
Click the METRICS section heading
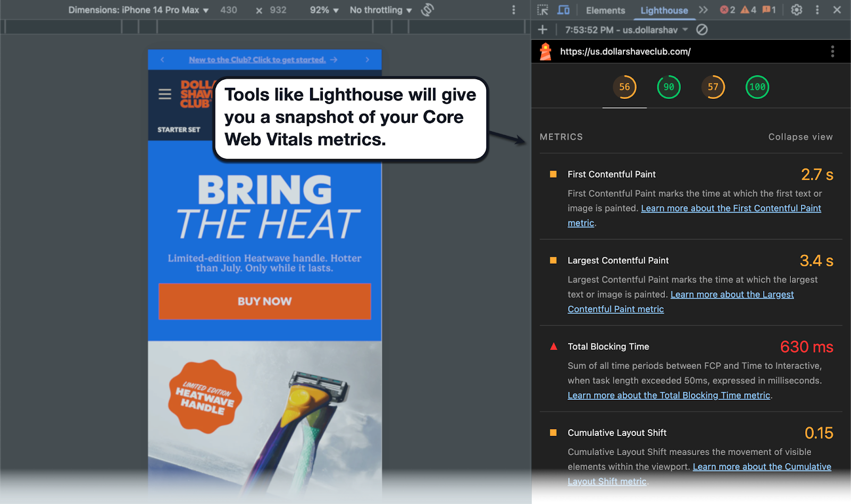tap(561, 137)
